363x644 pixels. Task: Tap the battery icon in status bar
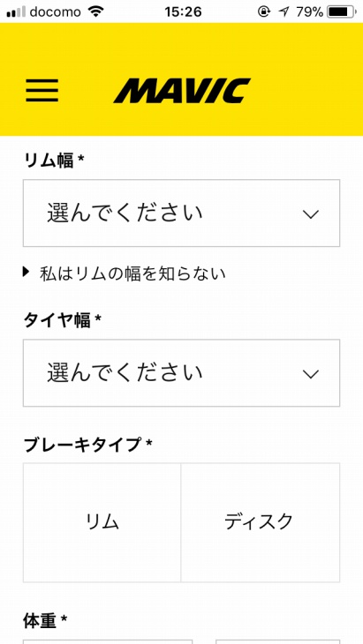click(x=341, y=12)
